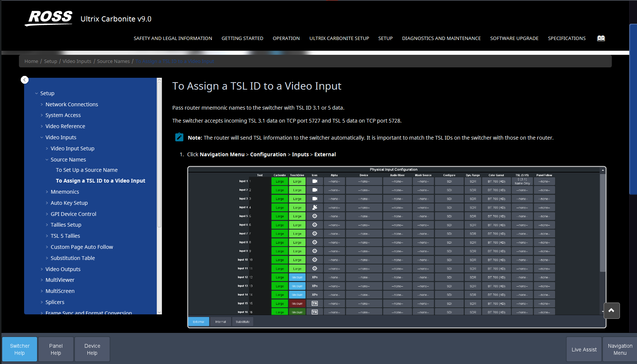Click the Switcher Help button

[20, 349]
